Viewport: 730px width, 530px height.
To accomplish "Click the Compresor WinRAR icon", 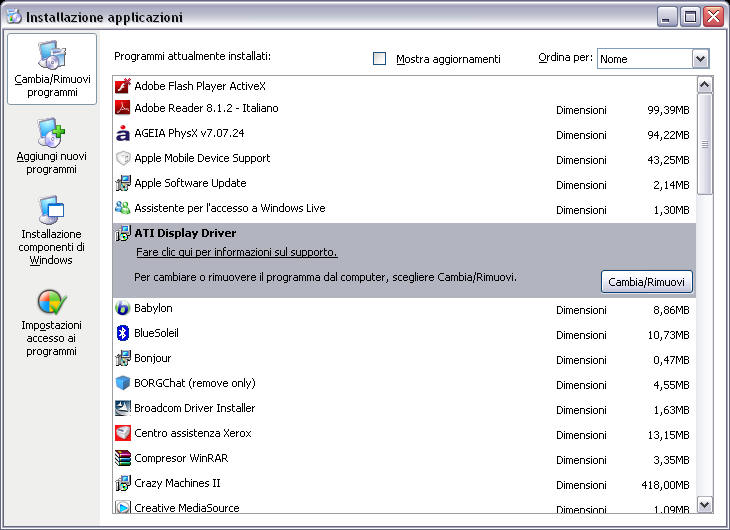I will click(x=123, y=458).
